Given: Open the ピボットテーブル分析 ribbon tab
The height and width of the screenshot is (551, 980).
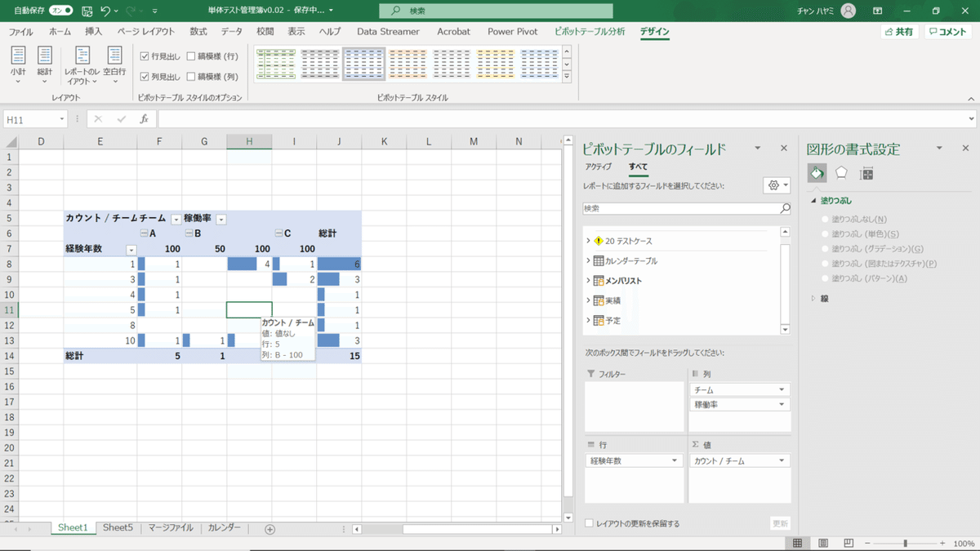Looking at the screenshot, I should point(590,32).
